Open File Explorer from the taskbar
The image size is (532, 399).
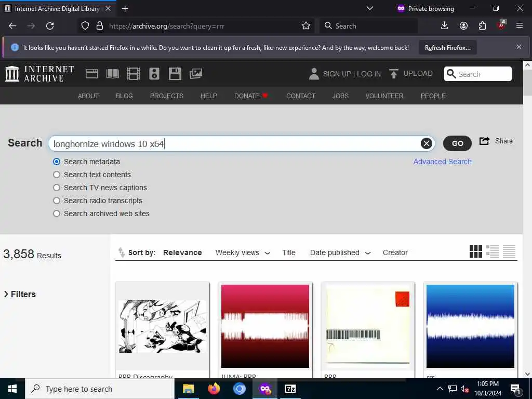pos(188,389)
